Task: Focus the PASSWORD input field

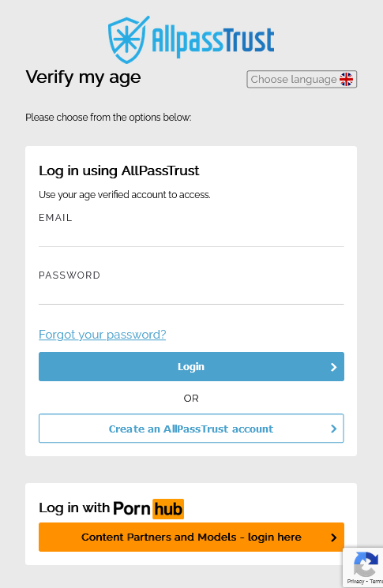Action: (x=191, y=294)
